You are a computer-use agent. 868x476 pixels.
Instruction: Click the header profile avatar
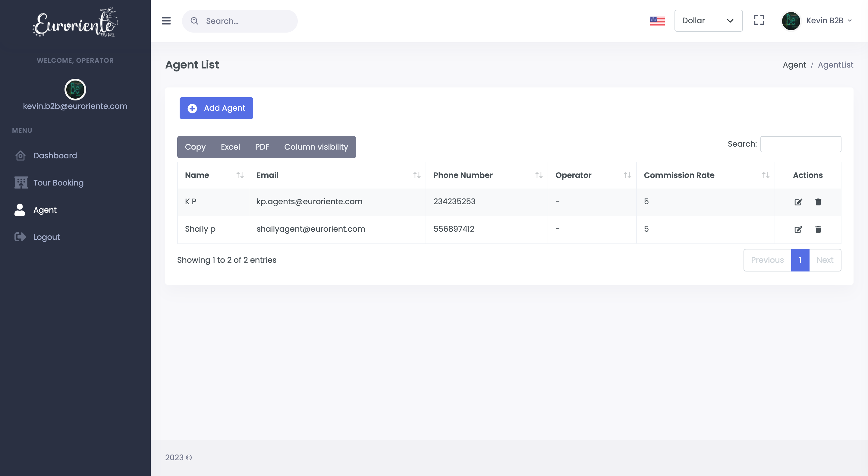(x=791, y=21)
